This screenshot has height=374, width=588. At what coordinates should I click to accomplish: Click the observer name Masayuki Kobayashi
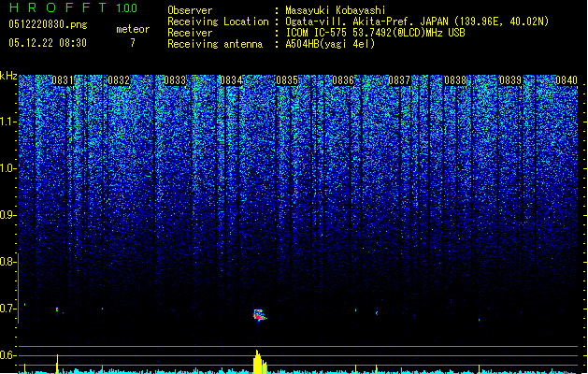[x=336, y=10]
